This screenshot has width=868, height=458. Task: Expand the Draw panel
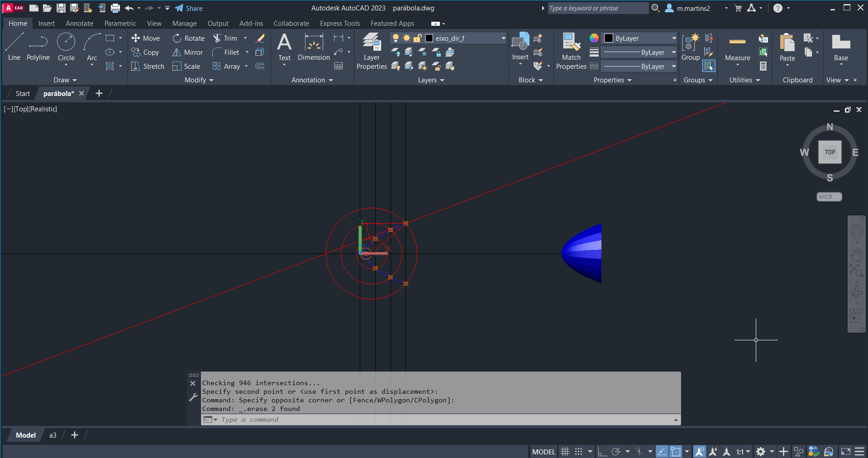pos(65,80)
